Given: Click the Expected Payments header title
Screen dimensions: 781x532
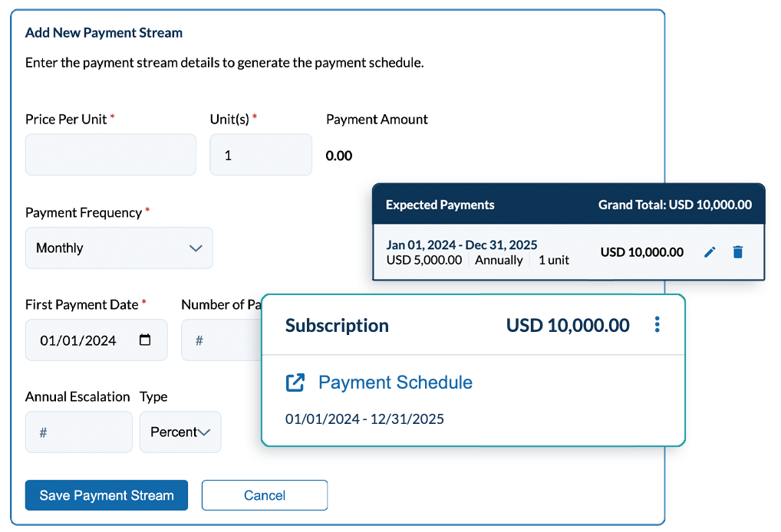Looking at the screenshot, I should click(440, 205).
